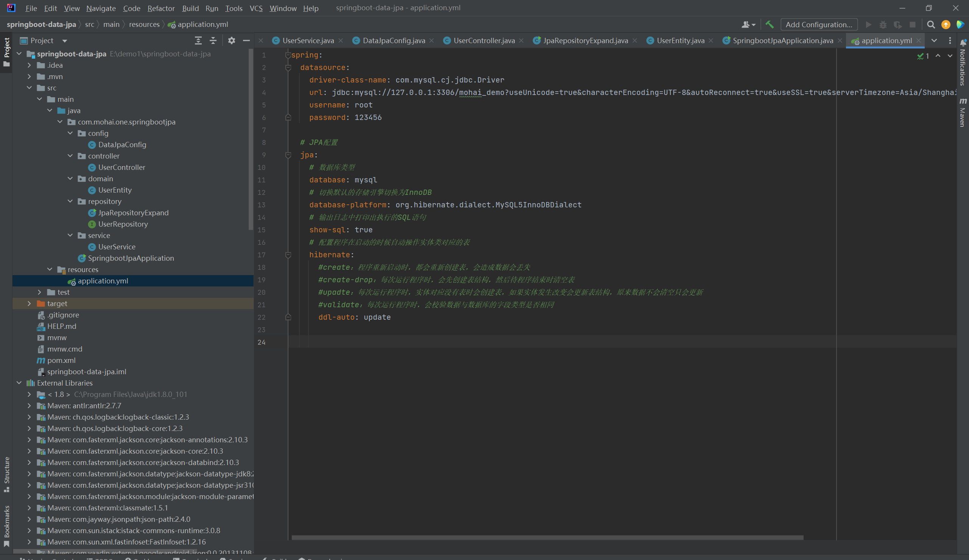Click resources in breadcrumb path
The height and width of the screenshot is (560, 969).
144,25
